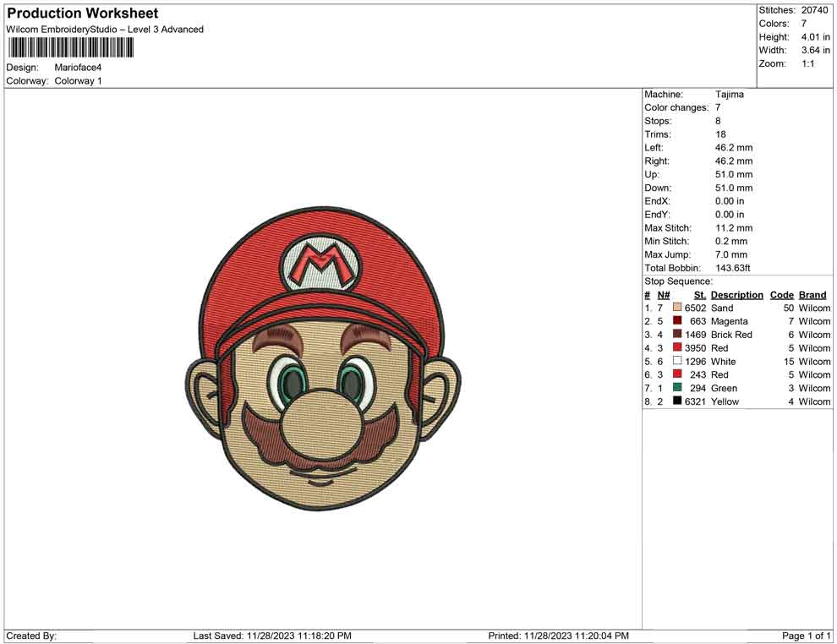Click the Production Worksheet title
The height and width of the screenshot is (644, 837).
(82, 14)
